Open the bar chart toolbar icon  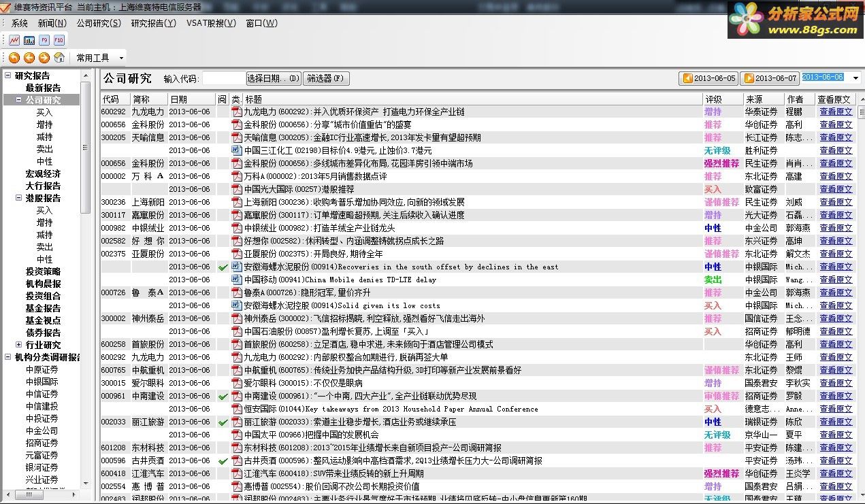pos(29,40)
